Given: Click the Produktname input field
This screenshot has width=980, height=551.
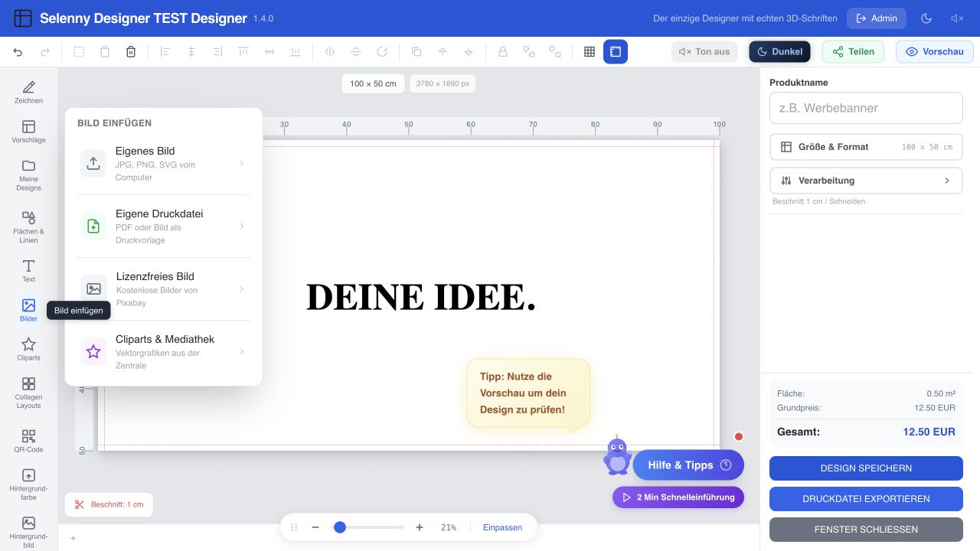Looking at the screenshot, I should (x=866, y=108).
